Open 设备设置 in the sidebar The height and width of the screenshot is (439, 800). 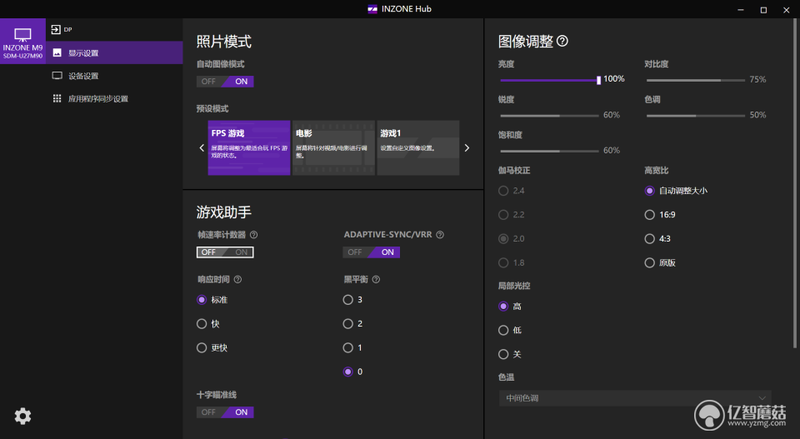tap(114, 76)
